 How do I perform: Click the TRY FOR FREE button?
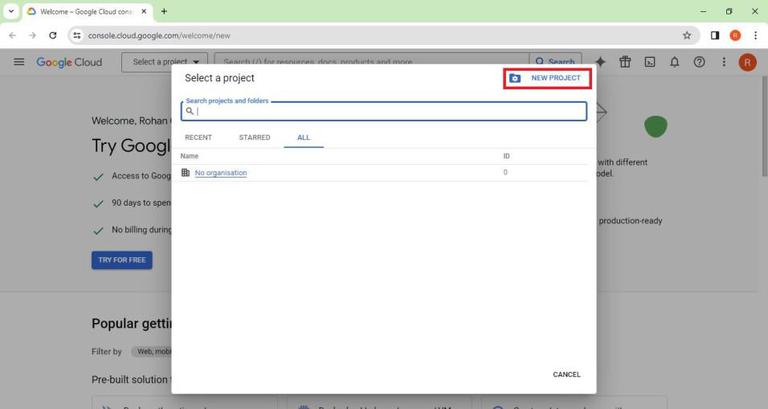122,260
